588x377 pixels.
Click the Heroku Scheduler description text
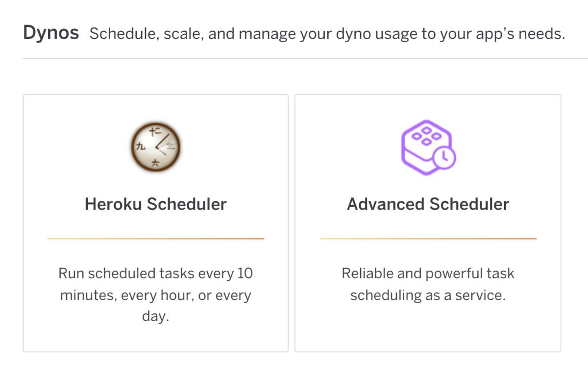pyautogui.click(x=155, y=294)
